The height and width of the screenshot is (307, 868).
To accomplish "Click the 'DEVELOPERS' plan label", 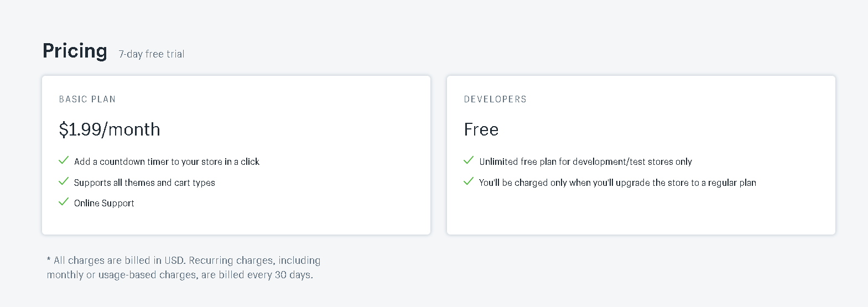I will pyautogui.click(x=495, y=100).
